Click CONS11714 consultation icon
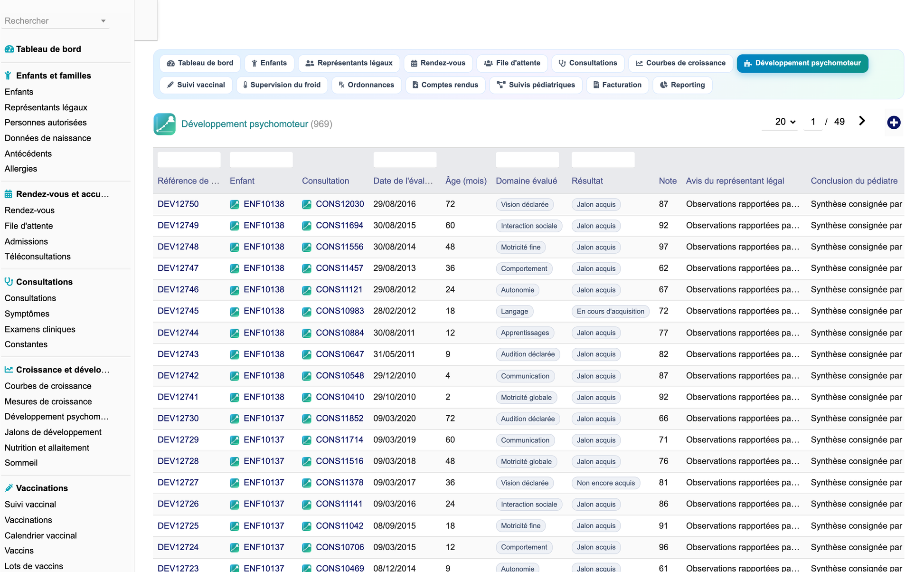The image size is (924, 572). 307,440
